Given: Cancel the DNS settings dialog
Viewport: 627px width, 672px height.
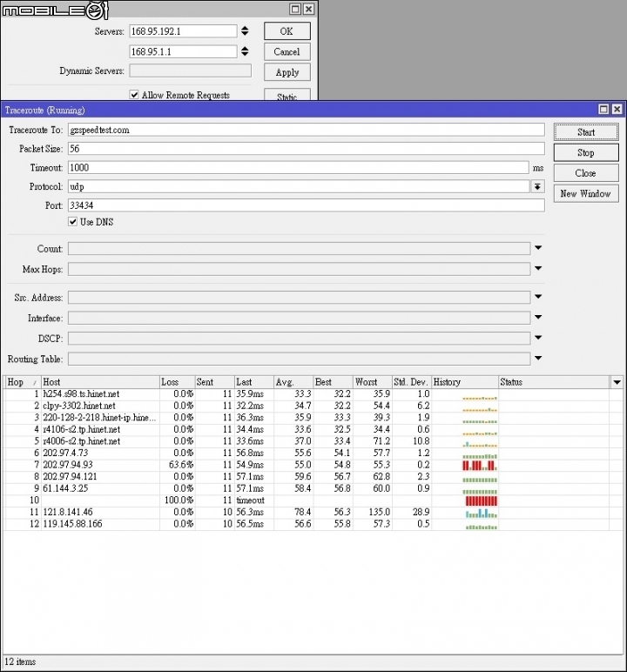Looking at the screenshot, I should click(x=287, y=52).
